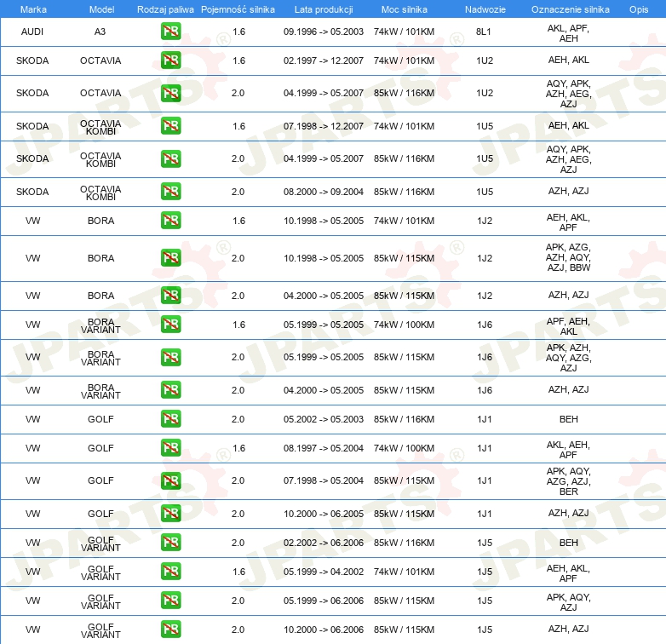Viewport: 666px width, 644px height.
Task: Click fuel icon for Golf 1.6 1J1 row
Action: [x=170, y=448]
